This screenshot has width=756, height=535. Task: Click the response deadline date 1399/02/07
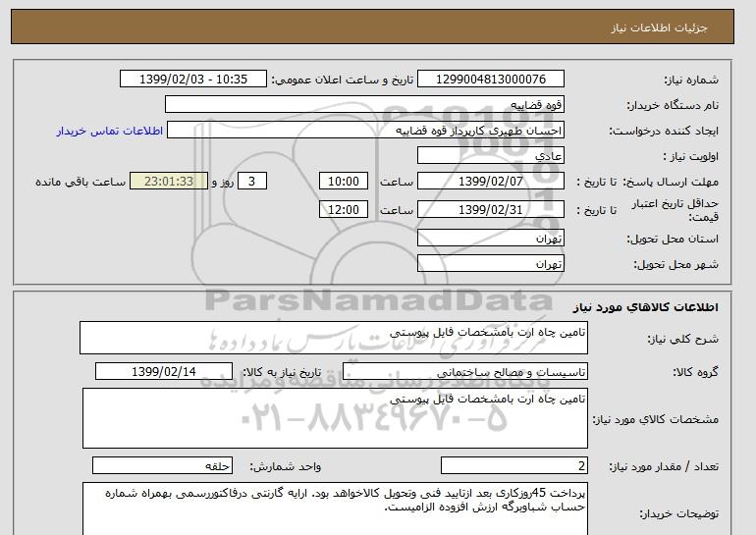490,182
